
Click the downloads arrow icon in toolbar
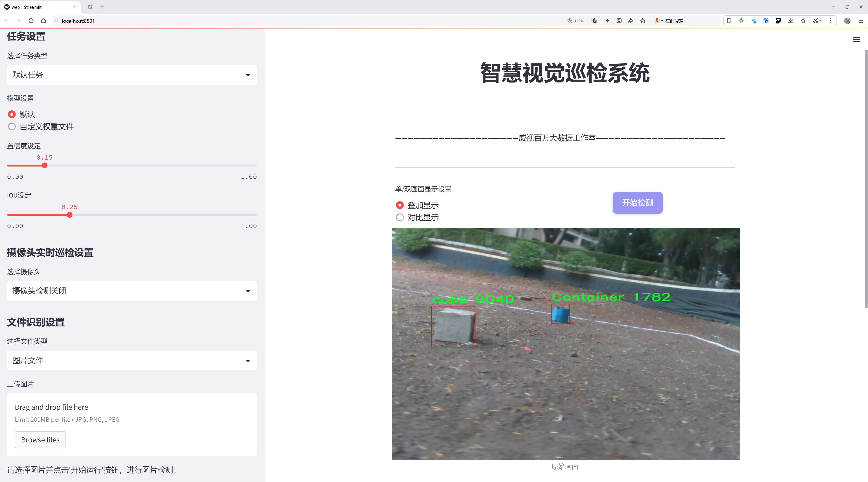pyautogui.click(x=791, y=21)
